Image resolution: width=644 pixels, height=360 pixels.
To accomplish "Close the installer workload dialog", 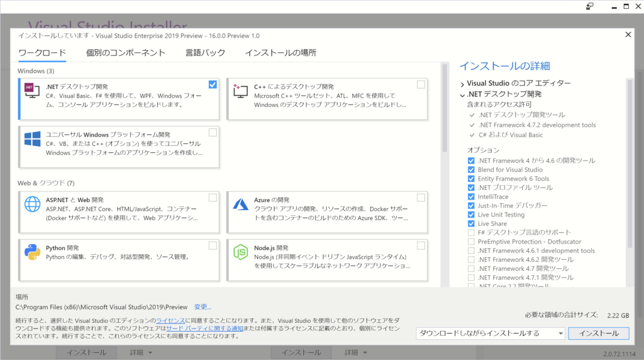I will pyautogui.click(x=628, y=35).
